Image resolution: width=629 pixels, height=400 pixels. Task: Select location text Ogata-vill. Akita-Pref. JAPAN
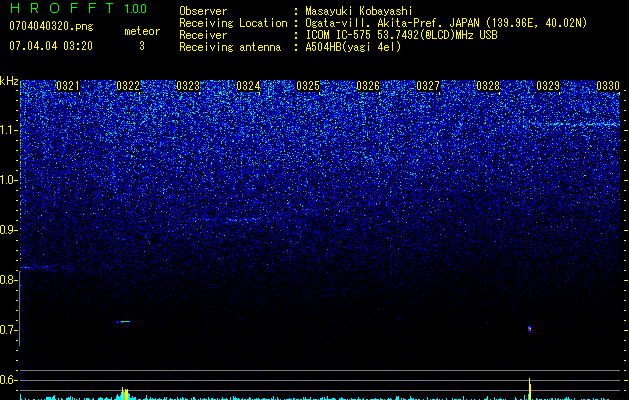392,23
